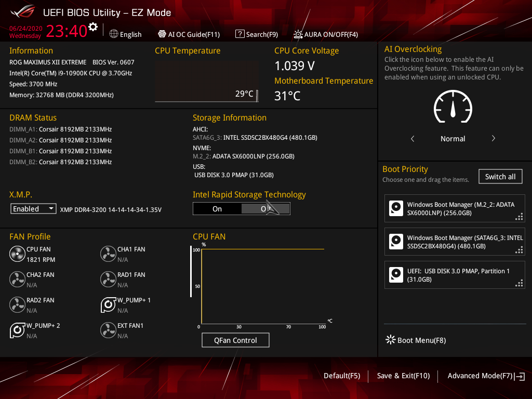Toggle AURA ON/OFF(F4)

pos(326,34)
